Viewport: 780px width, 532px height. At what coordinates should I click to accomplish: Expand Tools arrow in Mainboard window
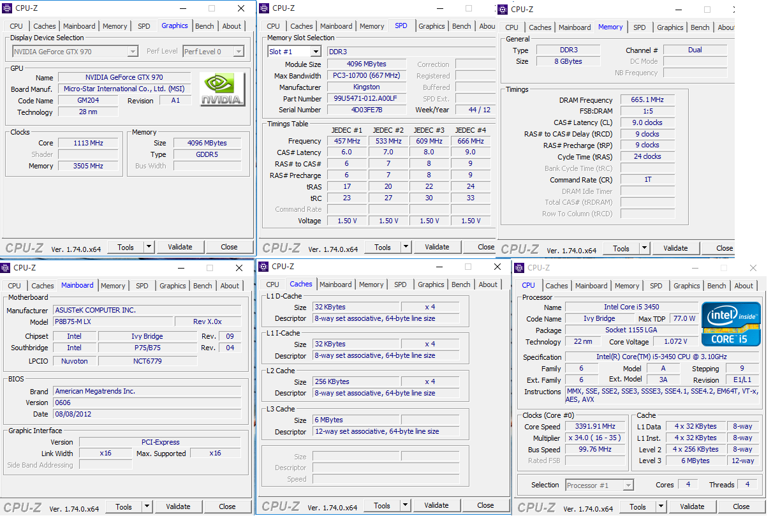pyautogui.click(x=147, y=506)
